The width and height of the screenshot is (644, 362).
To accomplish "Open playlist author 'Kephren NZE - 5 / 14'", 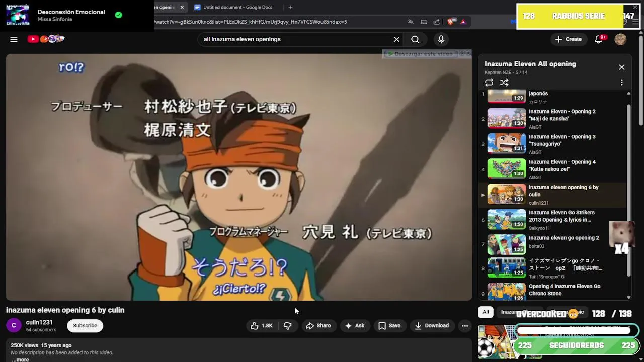I will 506,73.
